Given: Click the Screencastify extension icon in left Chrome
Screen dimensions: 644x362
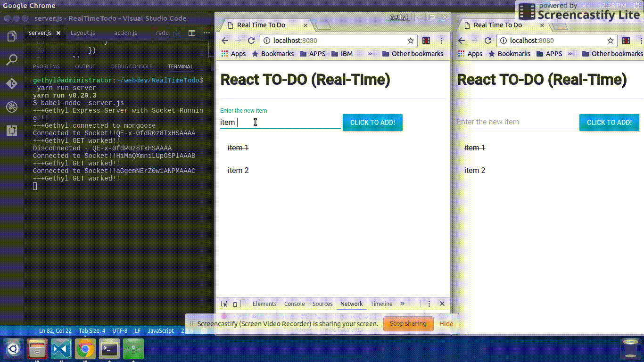Looking at the screenshot, I should (x=426, y=41).
